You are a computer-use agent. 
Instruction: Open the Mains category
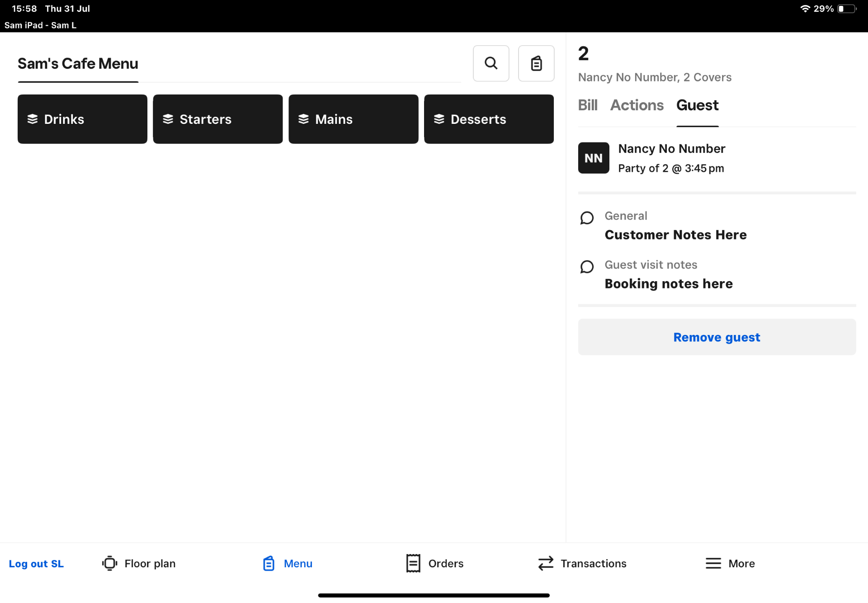click(353, 119)
